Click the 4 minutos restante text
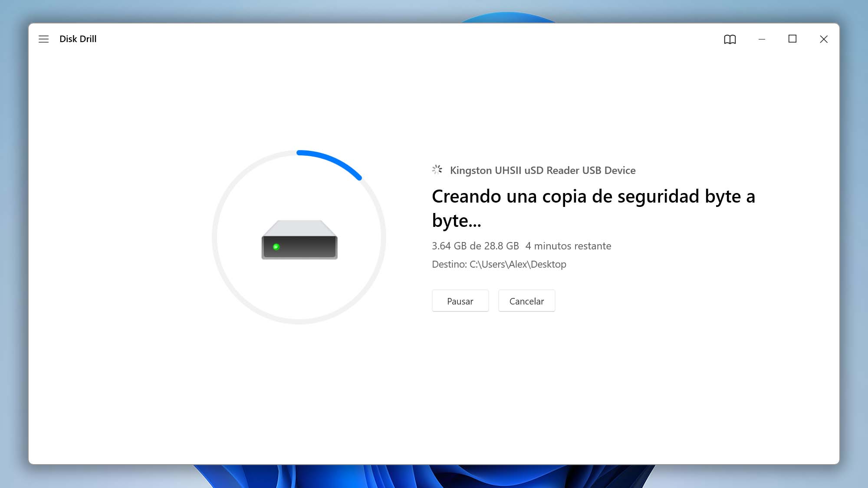 [568, 246]
